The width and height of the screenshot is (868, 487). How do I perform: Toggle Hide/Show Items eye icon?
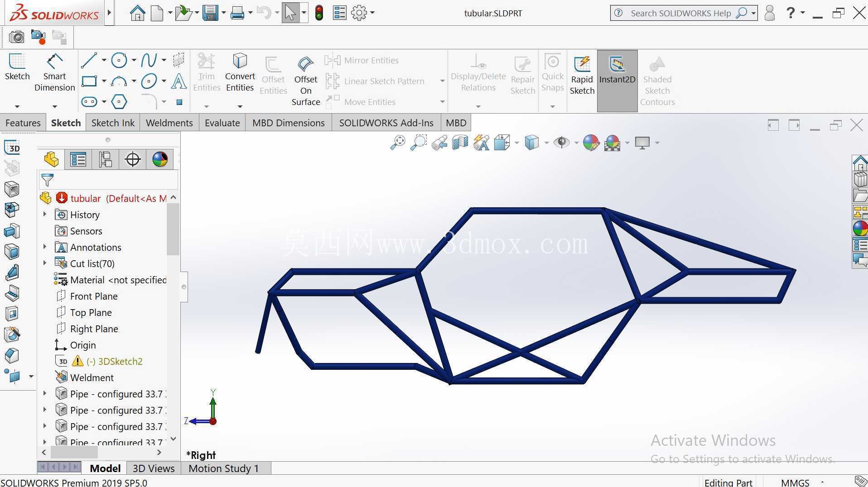(562, 143)
